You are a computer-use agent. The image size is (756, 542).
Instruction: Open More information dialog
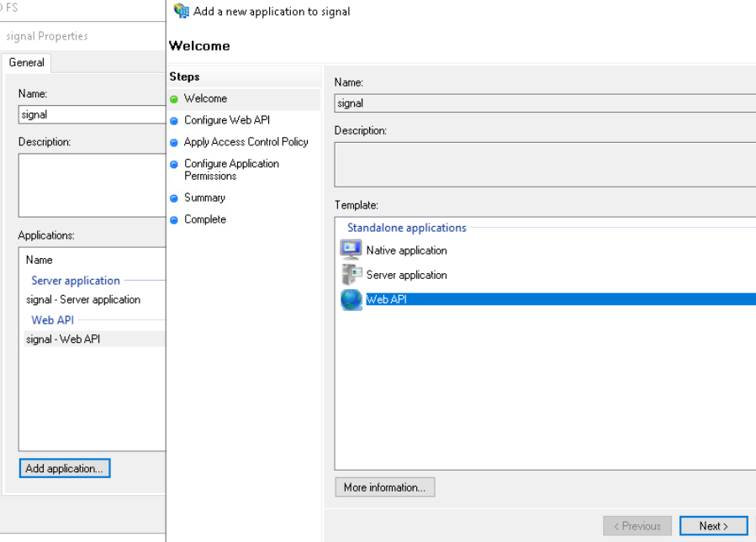(384, 487)
